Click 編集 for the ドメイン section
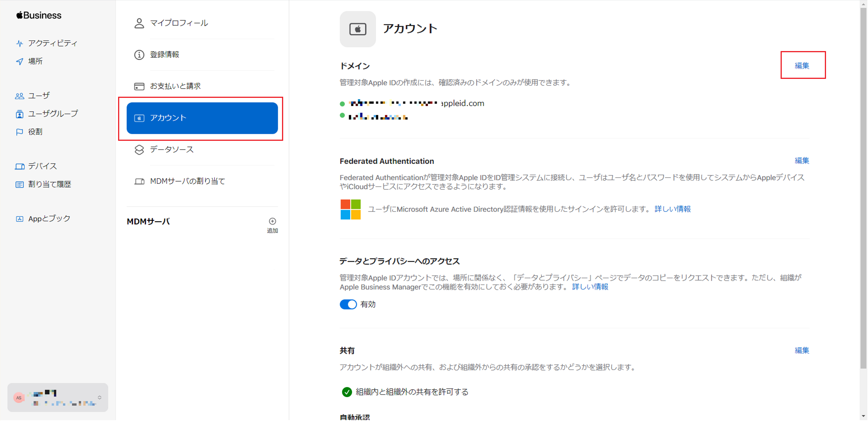The height and width of the screenshot is (421, 868). click(802, 66)
